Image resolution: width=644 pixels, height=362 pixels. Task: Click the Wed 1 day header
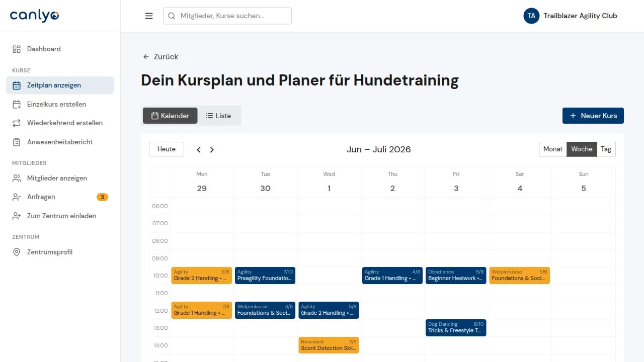click(x=329, y=182)
